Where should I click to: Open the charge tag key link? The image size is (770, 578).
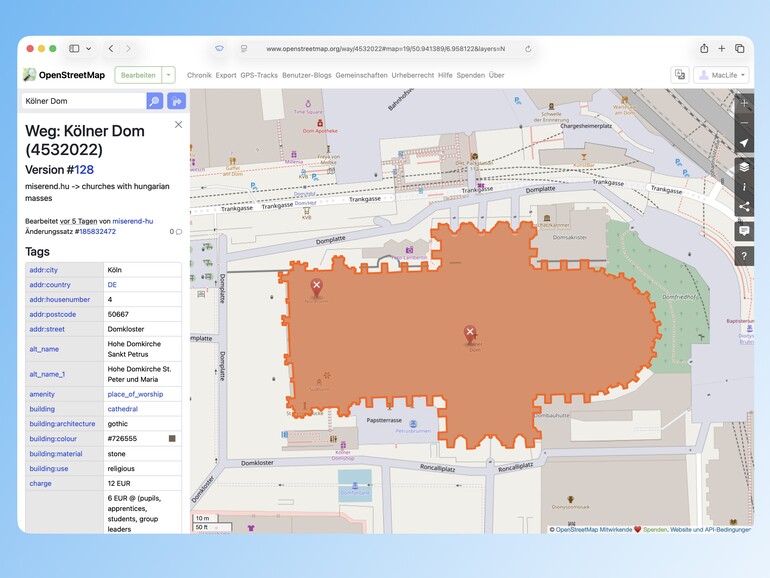click(40, 484)
